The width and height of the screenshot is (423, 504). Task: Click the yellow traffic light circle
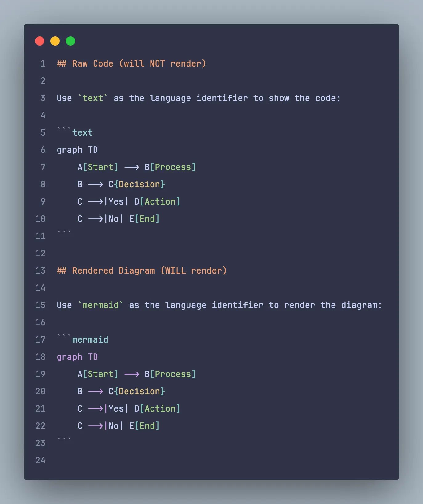[x=55, y=41]
